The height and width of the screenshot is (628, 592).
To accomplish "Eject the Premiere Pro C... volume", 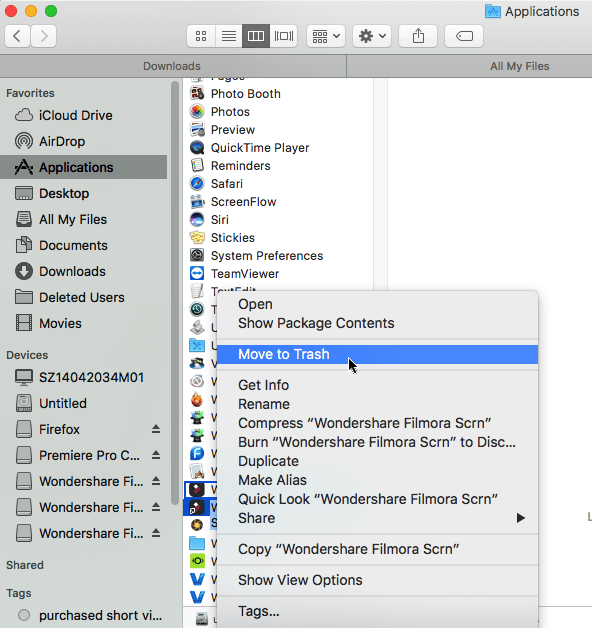I will 156,455.
